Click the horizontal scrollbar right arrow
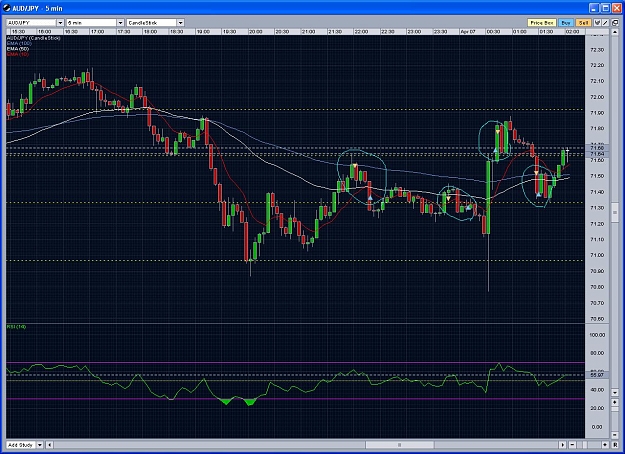 (562, 445)
